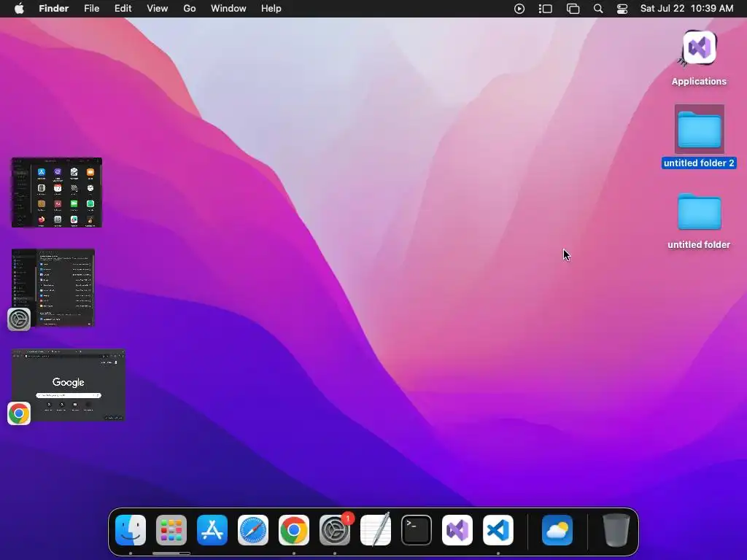The height and width of the screenshot is (560, 747).
Task: Open the Weather app in the Dock
Action: (557, 530)
